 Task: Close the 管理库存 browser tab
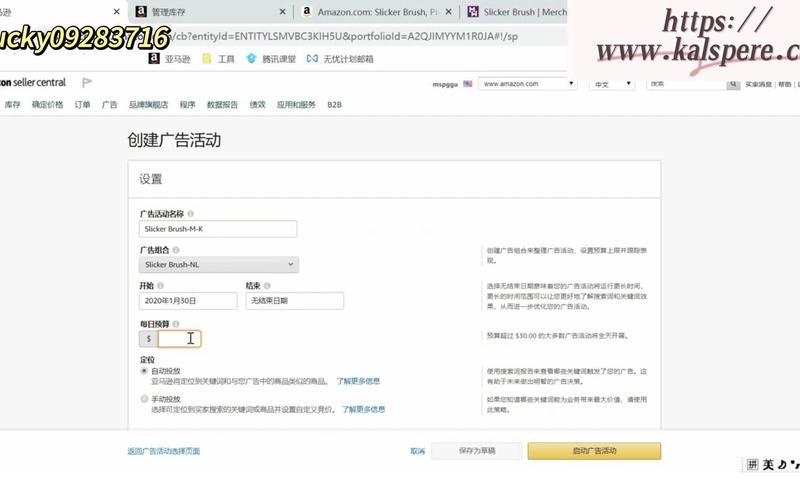283,12
